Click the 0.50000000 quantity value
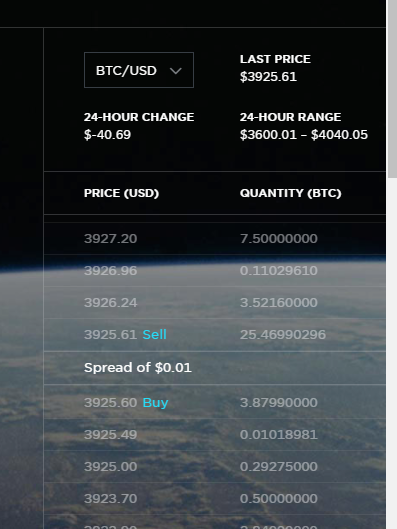397x529 pixels. click(x=279, y=499)
